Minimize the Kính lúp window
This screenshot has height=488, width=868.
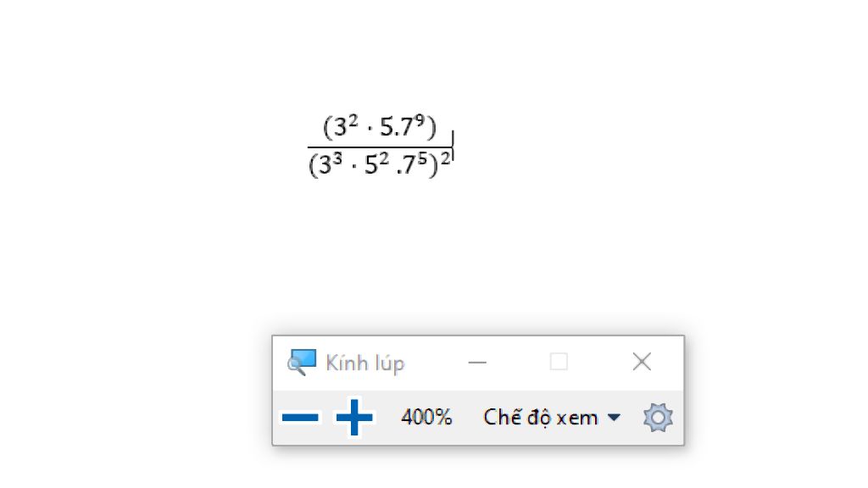point(477,363)
